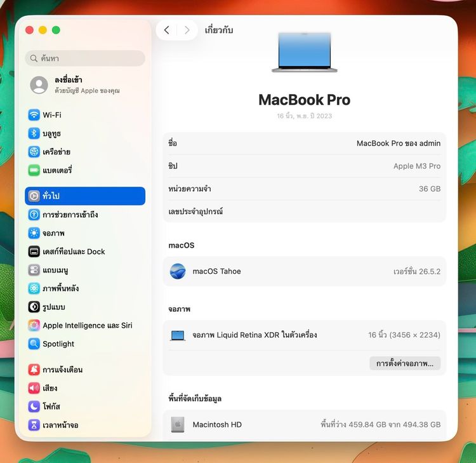This screenshot has height=463, width=476.
Task: Click the MacBook Pro heading
Action: coord(304,100)
